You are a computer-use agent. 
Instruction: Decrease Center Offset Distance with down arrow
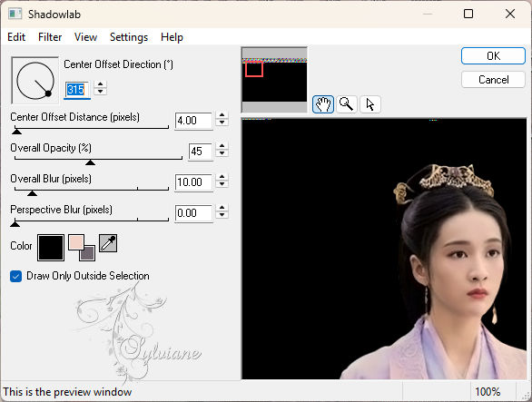pos(222,123)
